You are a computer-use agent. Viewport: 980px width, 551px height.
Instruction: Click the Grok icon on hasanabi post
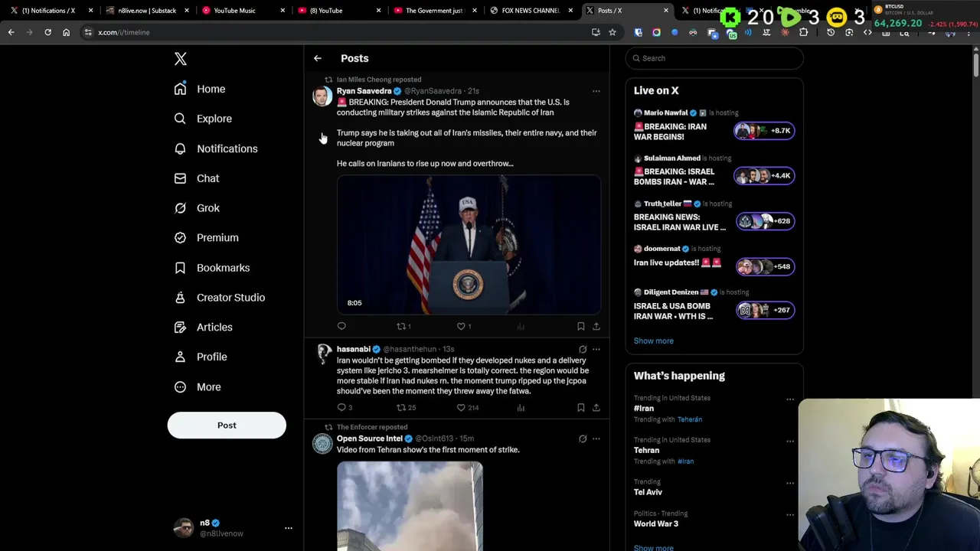click(x=583, y=349)
